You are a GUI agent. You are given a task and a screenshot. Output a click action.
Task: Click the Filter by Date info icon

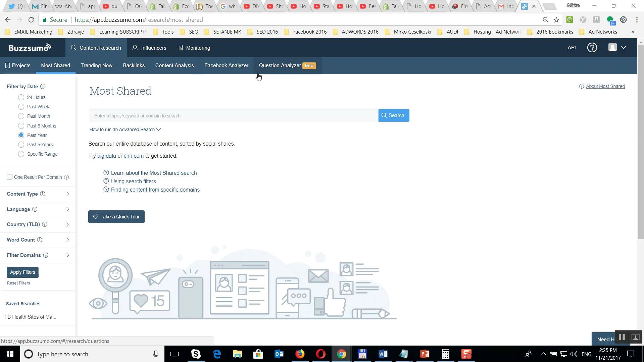coord(43,86)
